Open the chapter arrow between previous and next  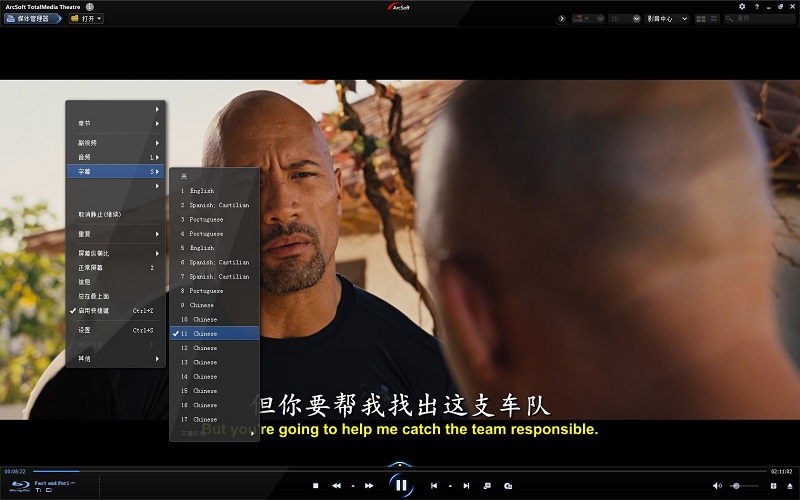point(450,486)
